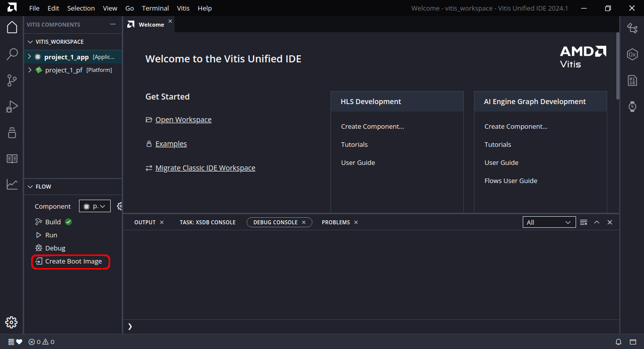This screenshot has width=644, height=349.
Task: Expand the project_1_pf platform item
Action: 30,70
